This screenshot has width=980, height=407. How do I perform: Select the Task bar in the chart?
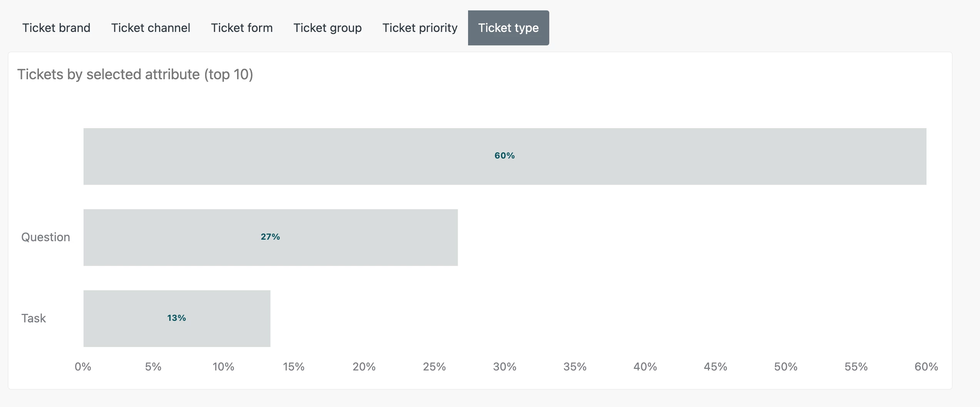[231, 319]
